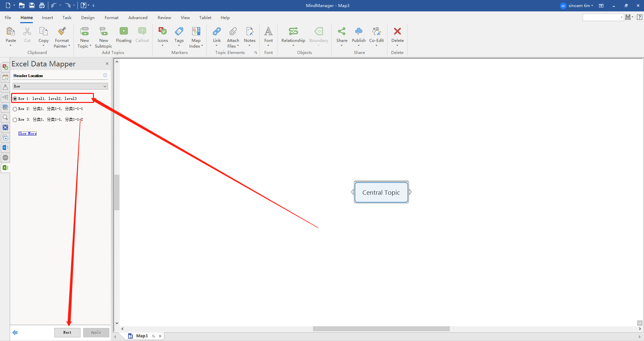This screenshot has height=341, width=644.
Task: Open the Outlook side tab icon
Action: pos(5,148)
